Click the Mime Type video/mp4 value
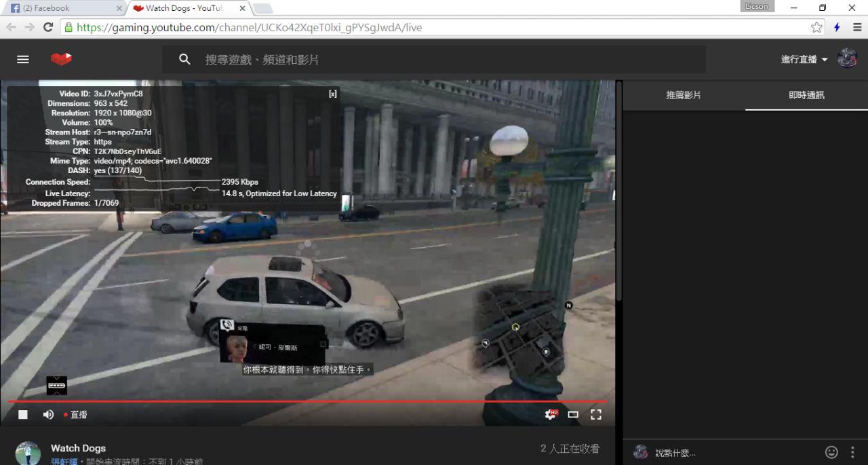This screenshot has width=868, height=465. pyautogui.click(x=153, y=161)
